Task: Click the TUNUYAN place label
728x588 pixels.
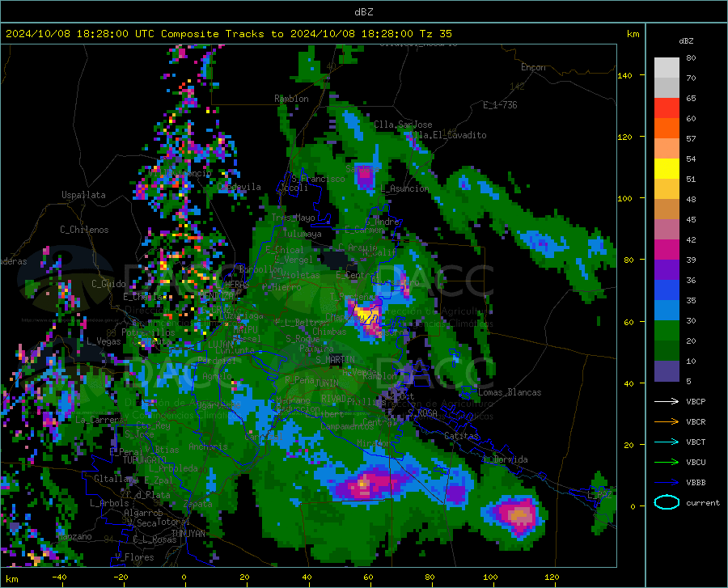Action: [x=188, y=534]
